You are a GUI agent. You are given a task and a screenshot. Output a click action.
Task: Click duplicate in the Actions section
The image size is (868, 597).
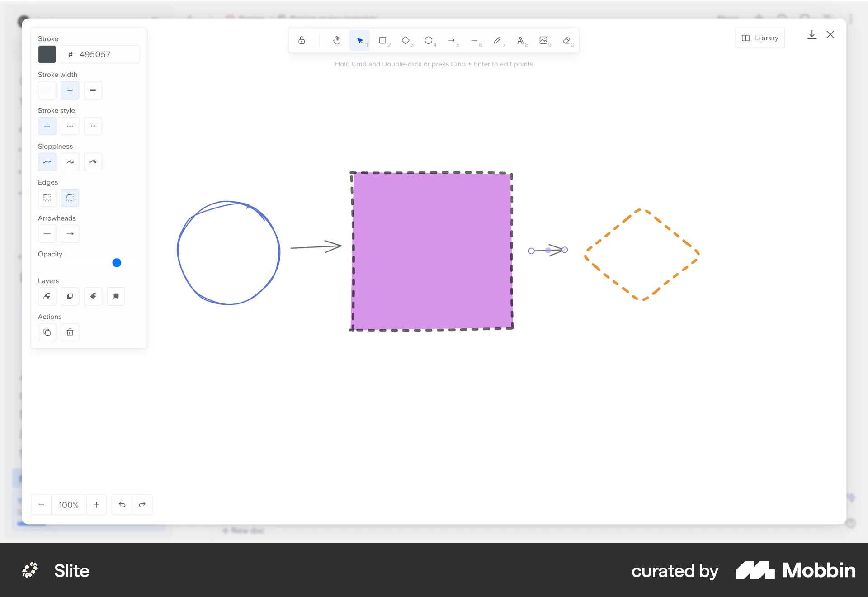pos(47,332)
